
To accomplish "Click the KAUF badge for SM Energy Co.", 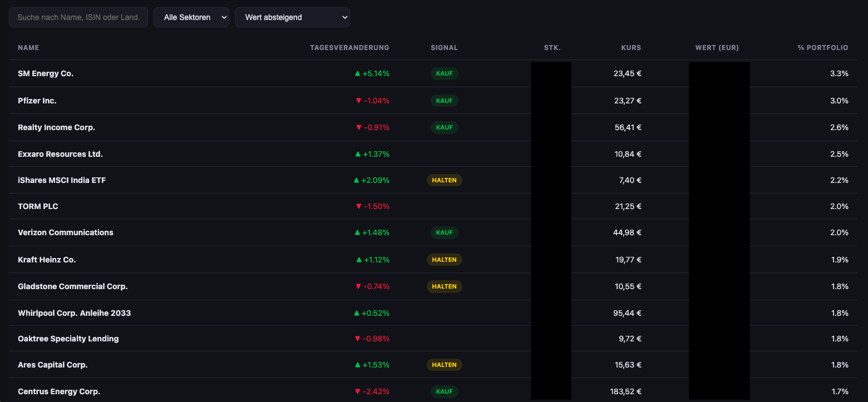I will click(444, 73).
